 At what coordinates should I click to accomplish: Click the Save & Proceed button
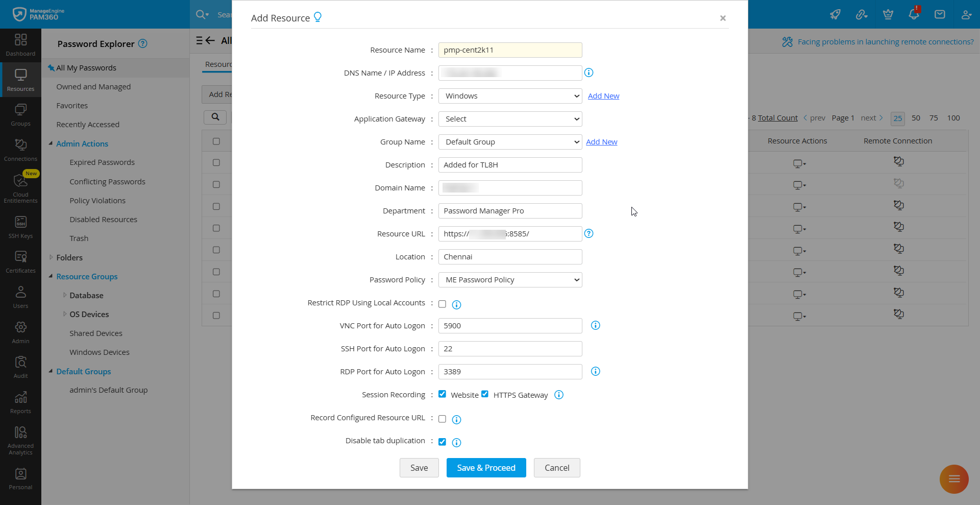click(486, 468)
